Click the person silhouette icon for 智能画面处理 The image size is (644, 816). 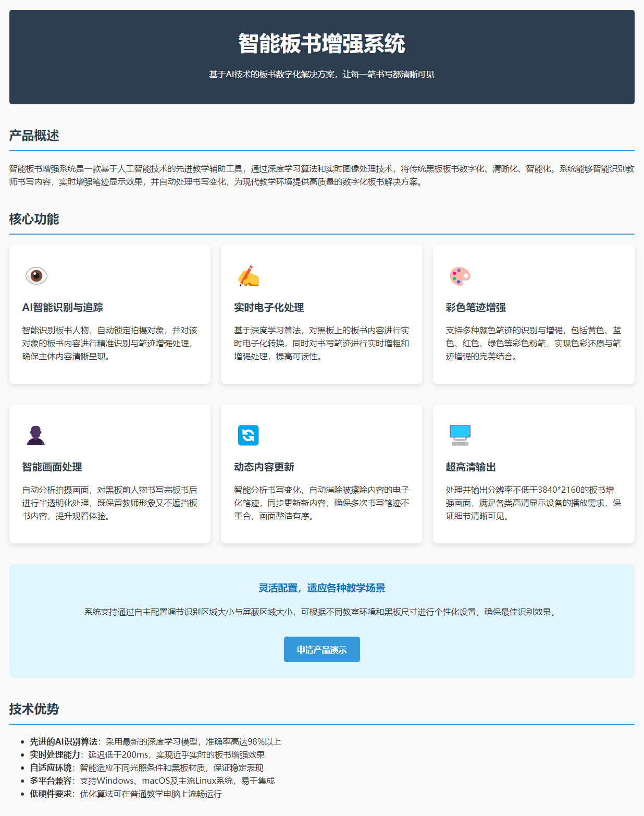(35, 435)
